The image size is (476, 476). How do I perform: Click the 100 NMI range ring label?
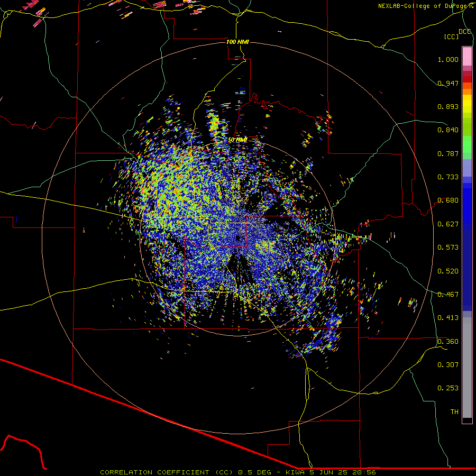pyautogui.click(x=237, y=42)
